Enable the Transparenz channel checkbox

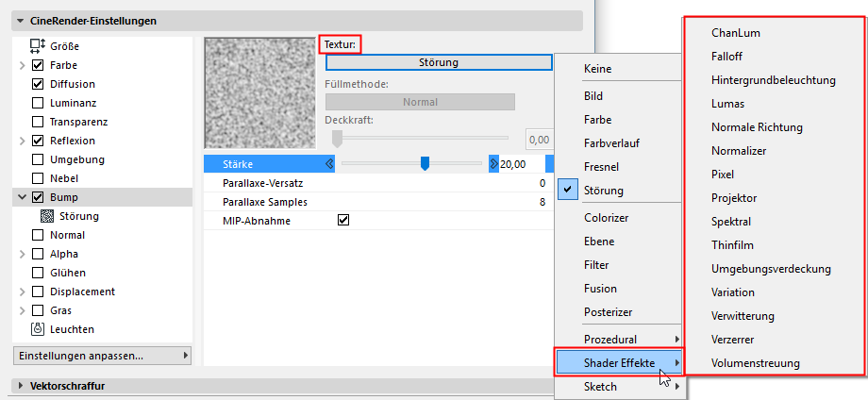click(x=38, y=122)
